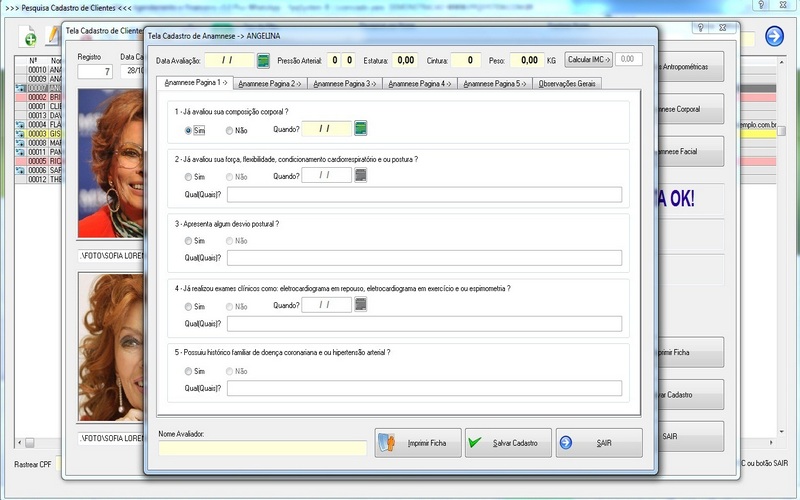This screenshot has height=500, width=800.
Task: Click SAIR button in Cadastro de Clientes window
Action: [x=690, y=436]
